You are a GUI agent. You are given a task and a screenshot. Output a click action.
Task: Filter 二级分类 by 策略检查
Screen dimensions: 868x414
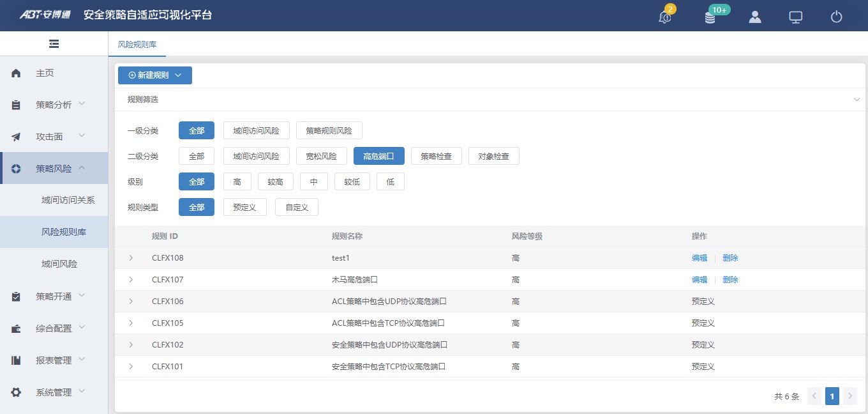click(437, 156)
